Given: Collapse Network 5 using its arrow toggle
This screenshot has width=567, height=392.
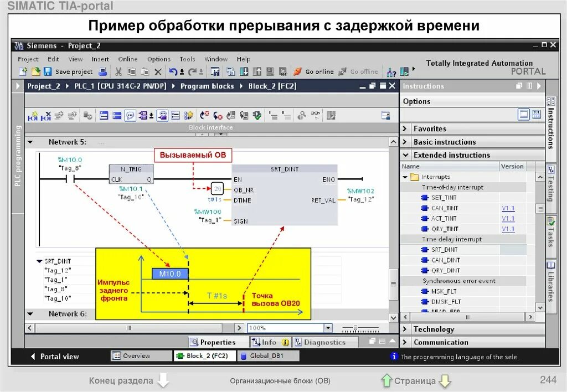Looking at the screenshot, I should [30, 142].
